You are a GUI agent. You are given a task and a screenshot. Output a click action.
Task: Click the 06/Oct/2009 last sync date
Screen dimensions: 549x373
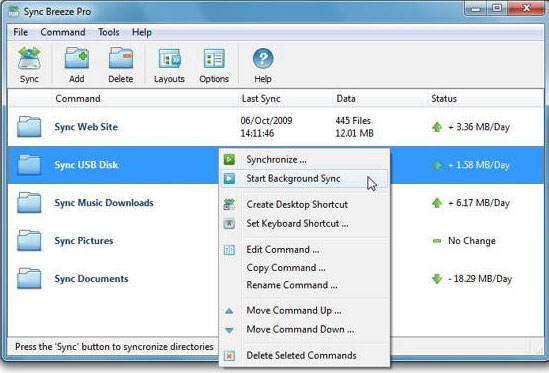click(266, 120)
